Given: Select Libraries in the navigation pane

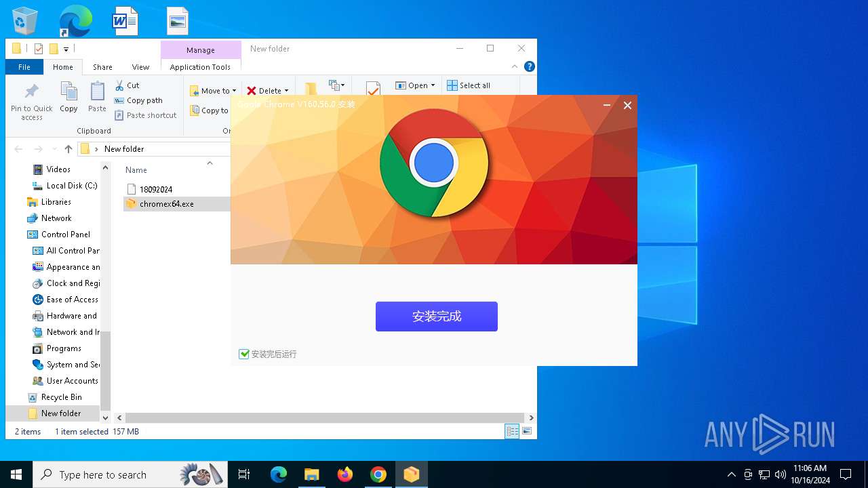Looking at the screenshot, I should point(56,202).
